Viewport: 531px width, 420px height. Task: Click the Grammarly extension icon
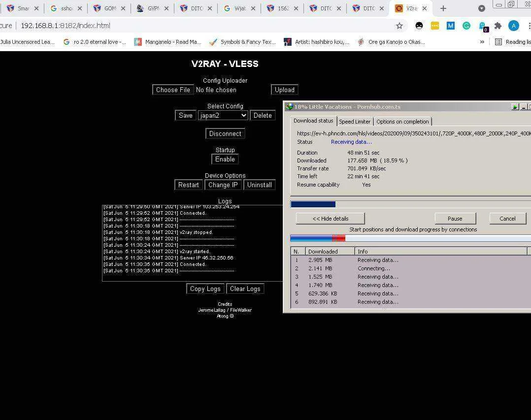(x=466, y=26)
